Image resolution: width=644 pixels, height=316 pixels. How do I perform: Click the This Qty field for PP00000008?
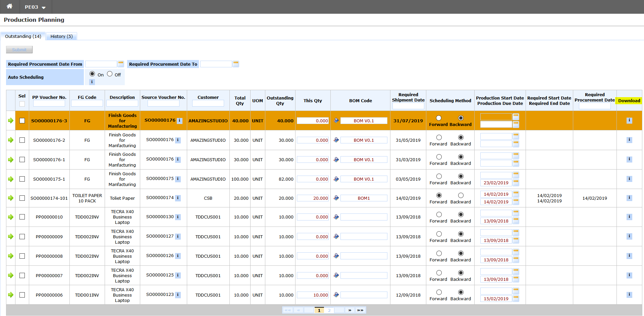(313, 256)
